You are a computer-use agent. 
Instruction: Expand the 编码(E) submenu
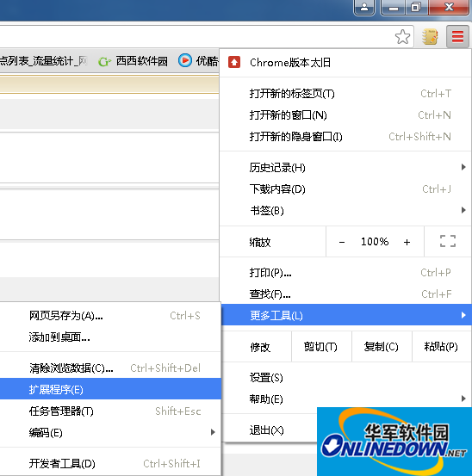pyautogui.click(x=110, y=433)
